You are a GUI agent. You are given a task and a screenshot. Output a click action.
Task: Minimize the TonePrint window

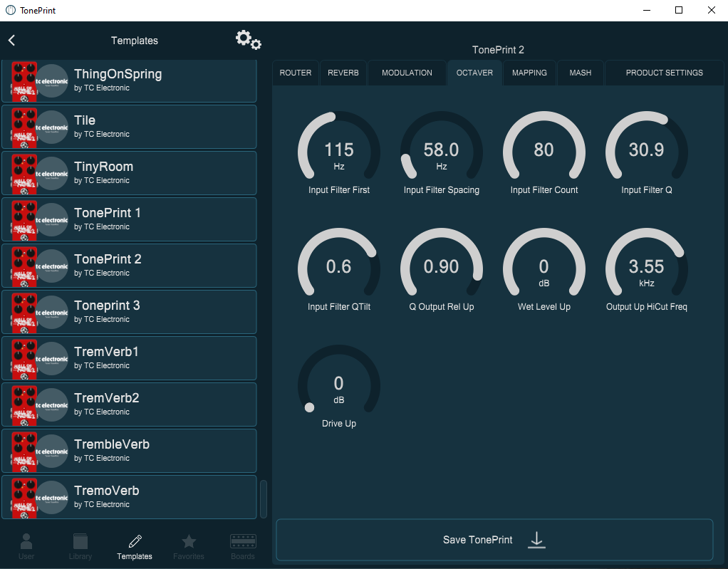(x=646, y=10)
